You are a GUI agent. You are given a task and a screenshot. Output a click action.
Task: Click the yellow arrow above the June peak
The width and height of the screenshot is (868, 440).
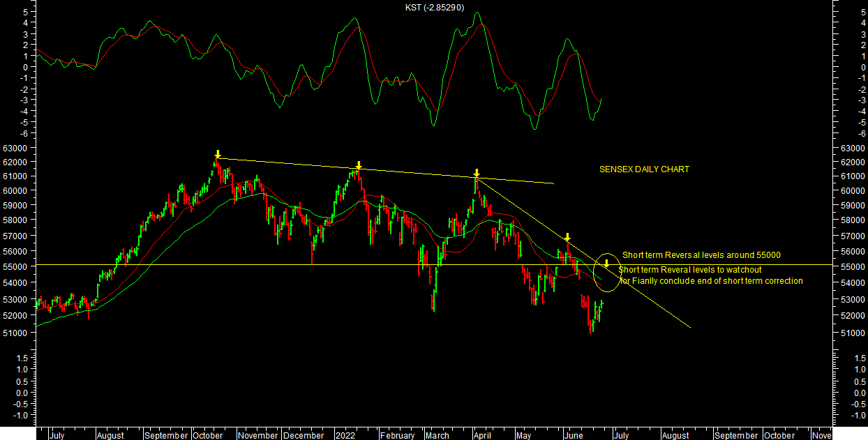[568, 238]
